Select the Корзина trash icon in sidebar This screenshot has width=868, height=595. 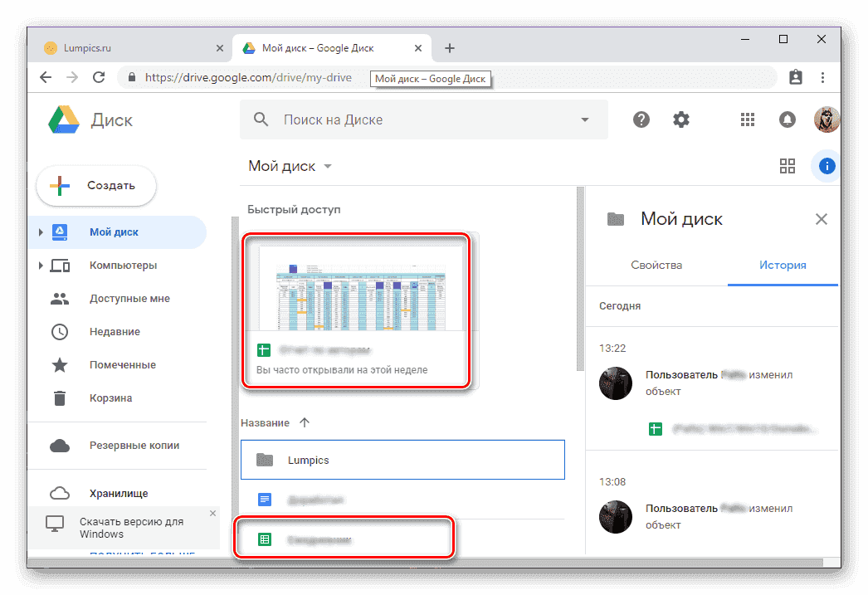coord(60,397)
